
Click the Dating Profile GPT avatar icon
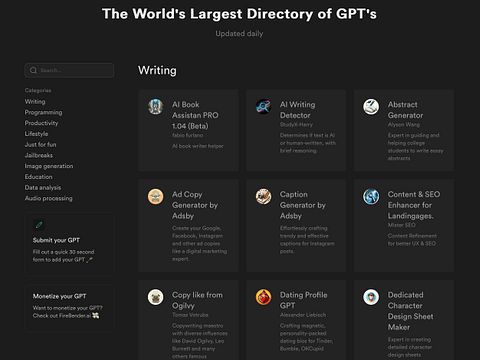click(263, 297)
